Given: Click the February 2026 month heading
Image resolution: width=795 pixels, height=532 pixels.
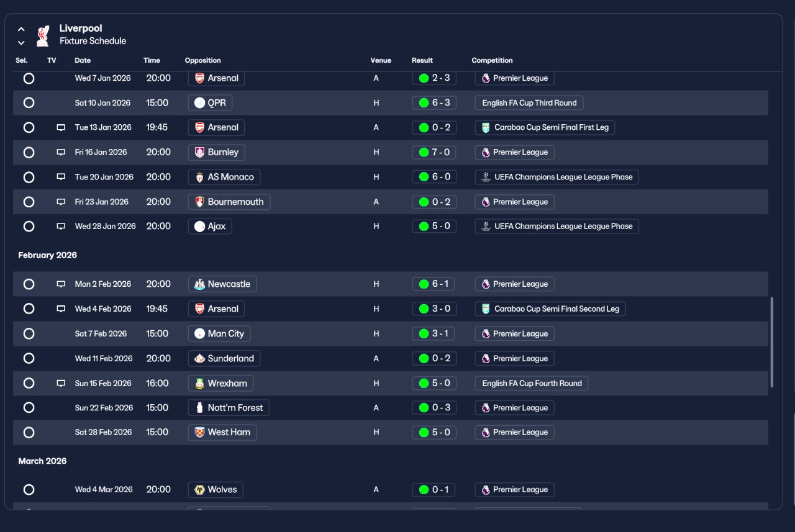Looking at the screenshot, I should 48,255.
